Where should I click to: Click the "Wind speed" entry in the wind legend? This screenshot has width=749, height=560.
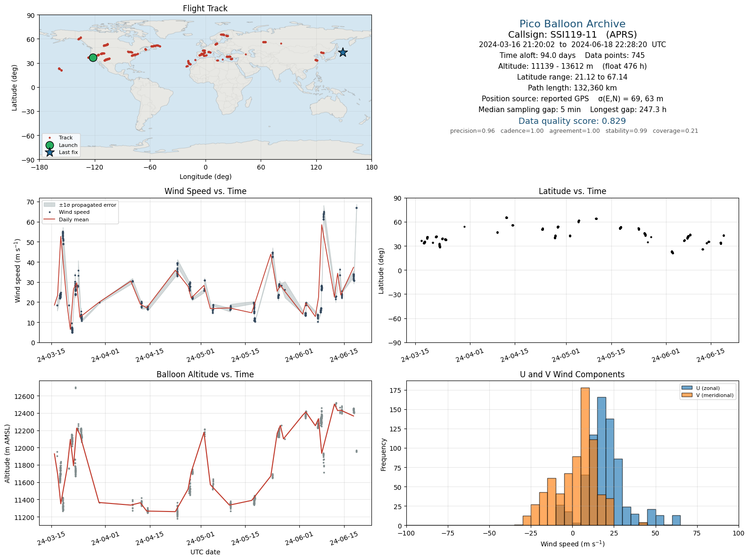74,212
